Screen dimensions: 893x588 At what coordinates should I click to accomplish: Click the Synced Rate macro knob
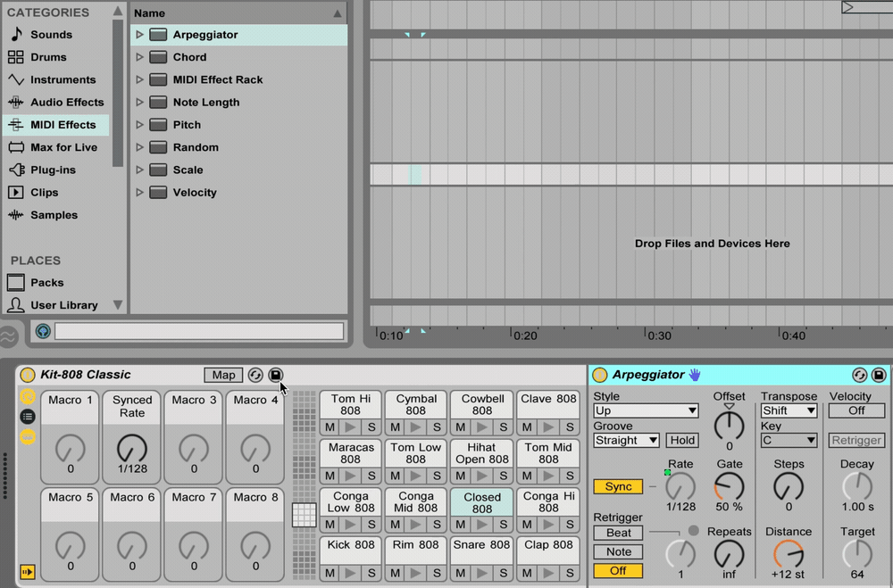[131, 449]
